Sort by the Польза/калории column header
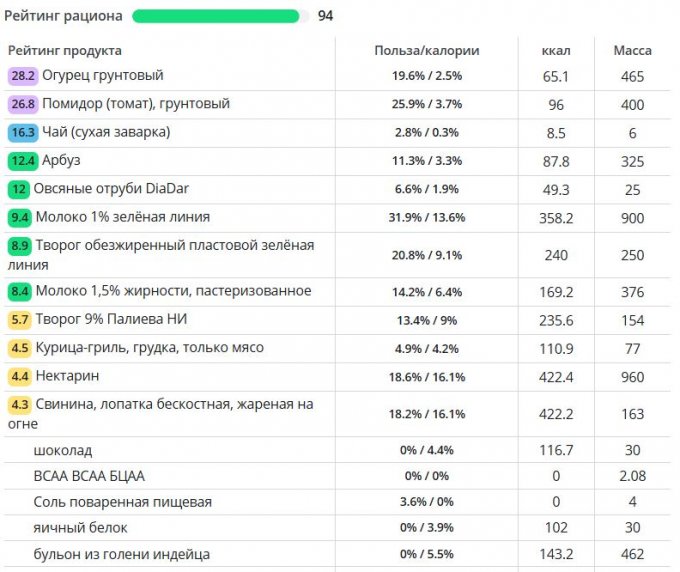 pos(427,50)
